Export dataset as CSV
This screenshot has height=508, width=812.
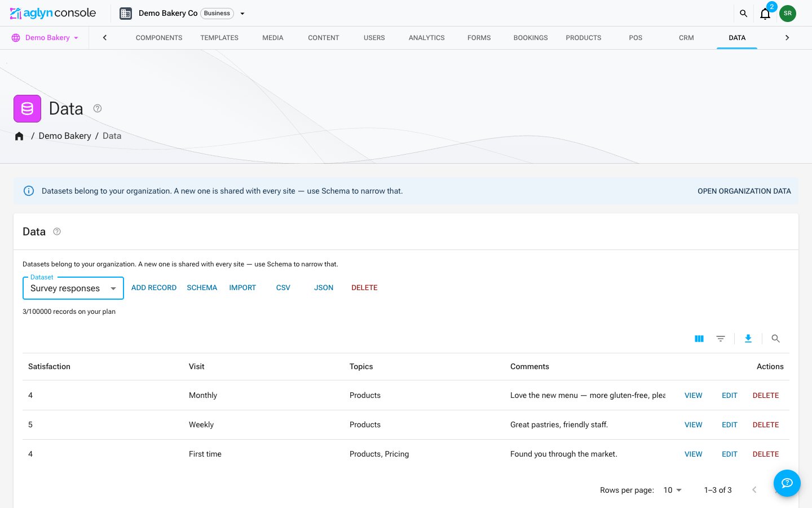[283, 288]
